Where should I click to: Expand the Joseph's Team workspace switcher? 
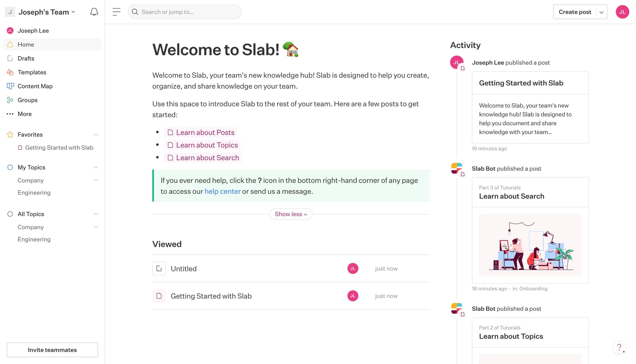pyautogui.click(x=74, y=12)
